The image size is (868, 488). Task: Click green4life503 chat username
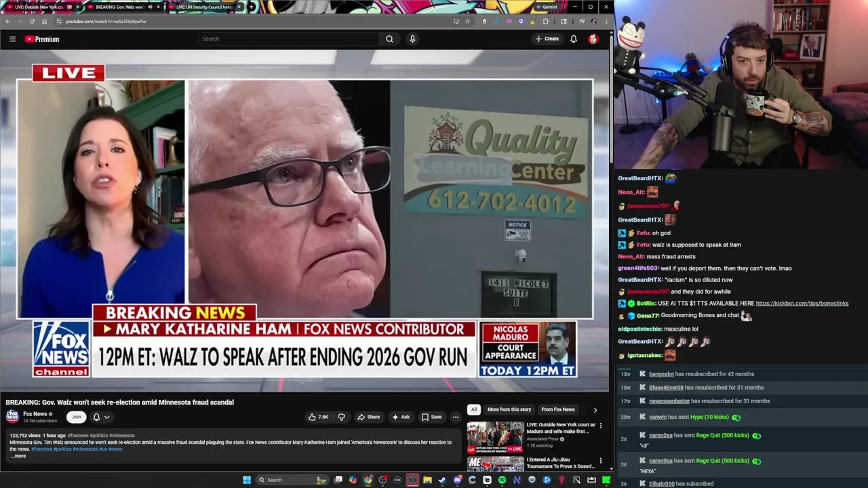point(638,268)
